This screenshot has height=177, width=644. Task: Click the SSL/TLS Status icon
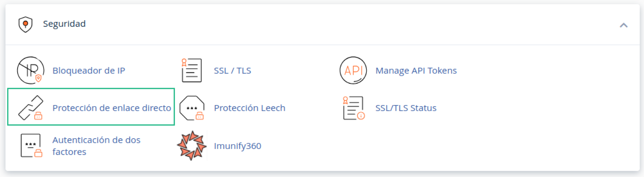pyautogui.click(x=353, y=108)
